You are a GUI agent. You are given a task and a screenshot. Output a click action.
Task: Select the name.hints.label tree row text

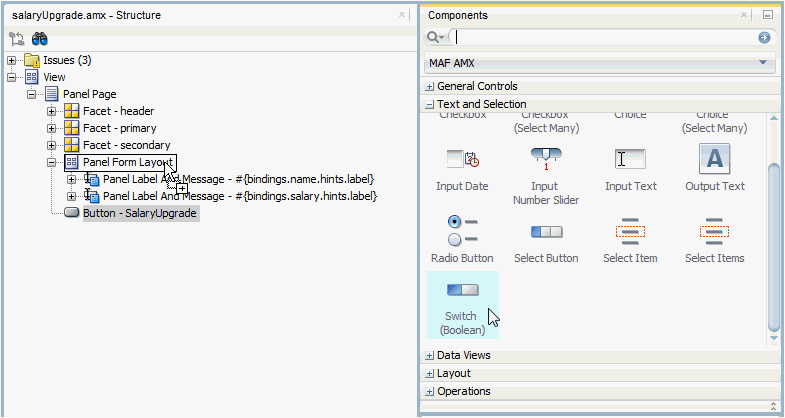click(x=239, y=179)
